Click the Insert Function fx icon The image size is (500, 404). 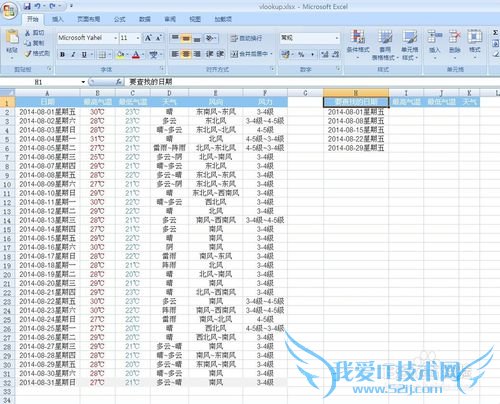[118, 82]
